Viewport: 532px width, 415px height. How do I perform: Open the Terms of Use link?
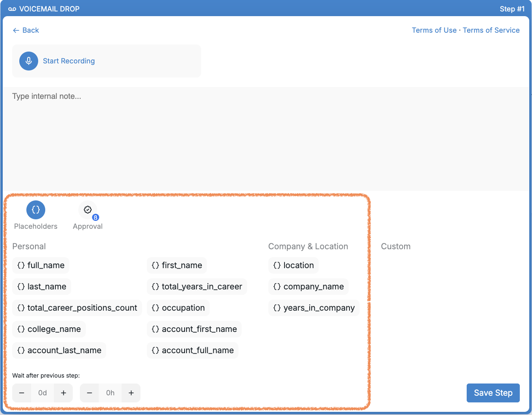tap(434, 30)
